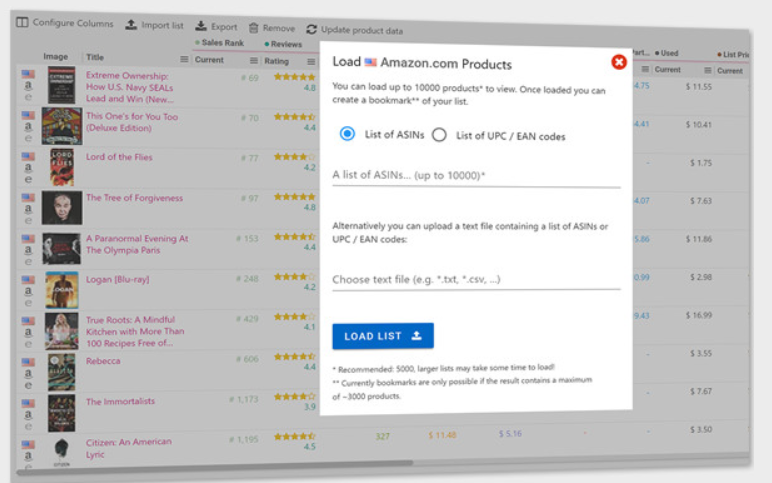Click Logan Blu-ray cover thumbnail
772x483 pixels.
[62, 290]
